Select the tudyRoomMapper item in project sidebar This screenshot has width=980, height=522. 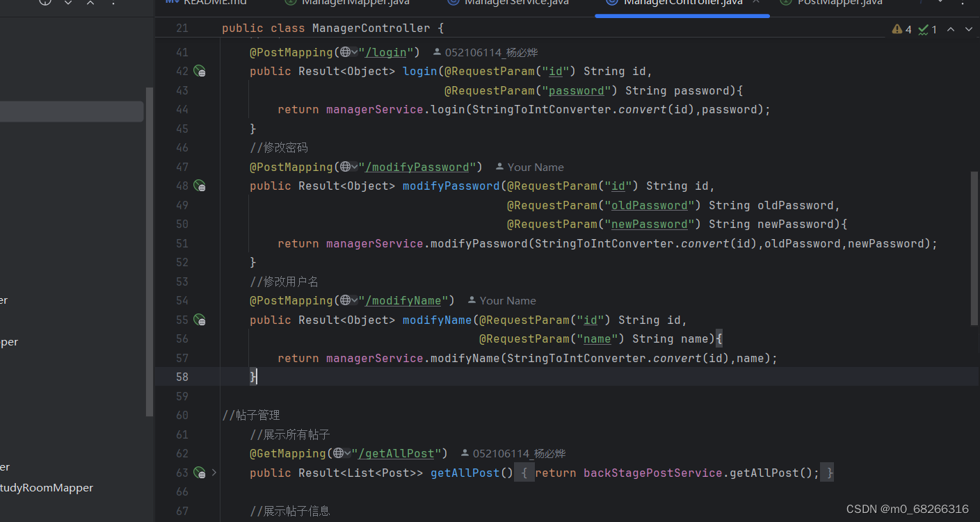(x=47, y=488)
